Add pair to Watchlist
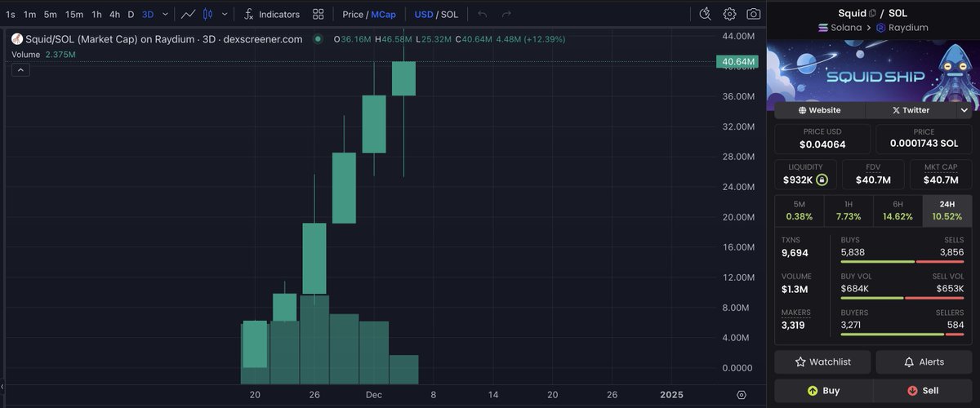Viewport: 980px width, 408px height. point(823,361)
